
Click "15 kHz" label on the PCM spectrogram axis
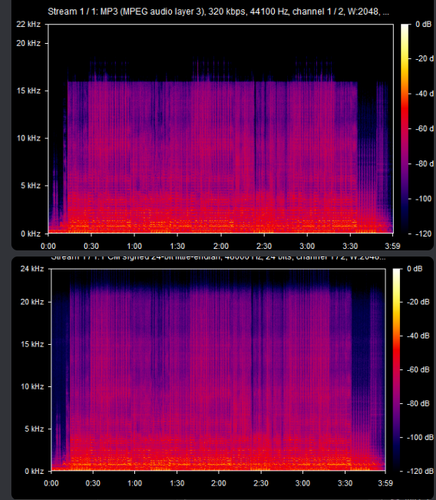tap(32, 344)
